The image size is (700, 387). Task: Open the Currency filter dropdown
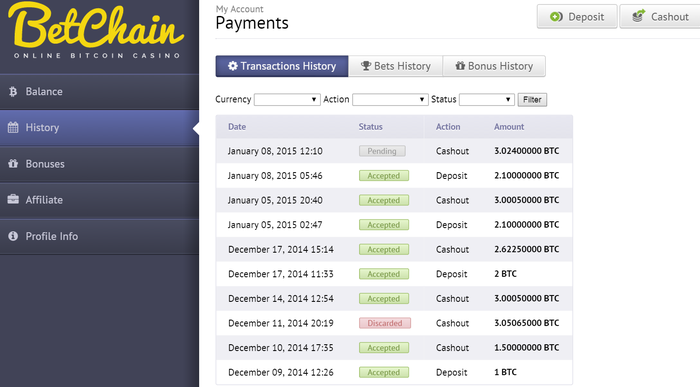click(287, 99)
